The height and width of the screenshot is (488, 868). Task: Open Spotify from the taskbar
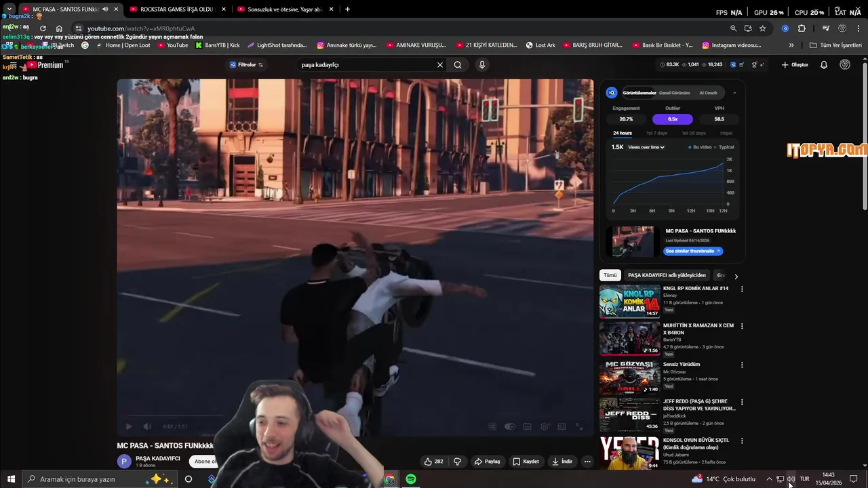click(411, 479)
